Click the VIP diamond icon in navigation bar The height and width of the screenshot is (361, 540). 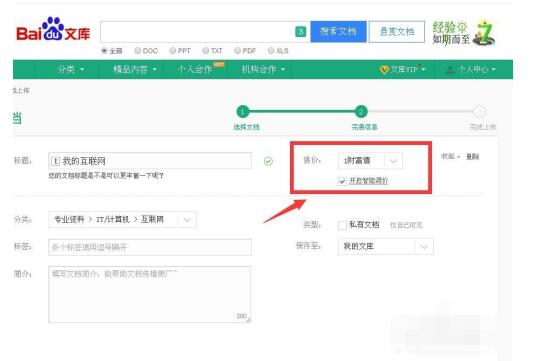coord(384,70)
